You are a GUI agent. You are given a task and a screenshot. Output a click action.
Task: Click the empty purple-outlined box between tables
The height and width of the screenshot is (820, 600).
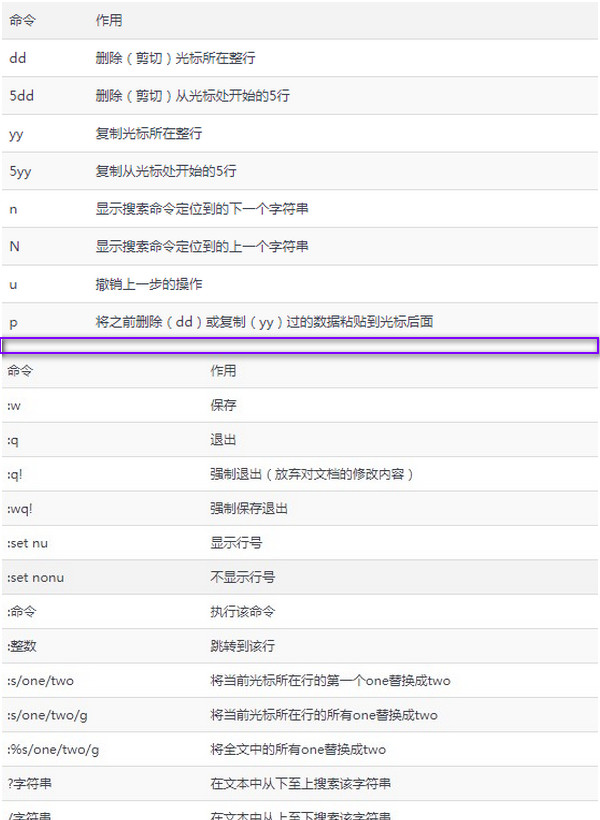pos(300,346)
